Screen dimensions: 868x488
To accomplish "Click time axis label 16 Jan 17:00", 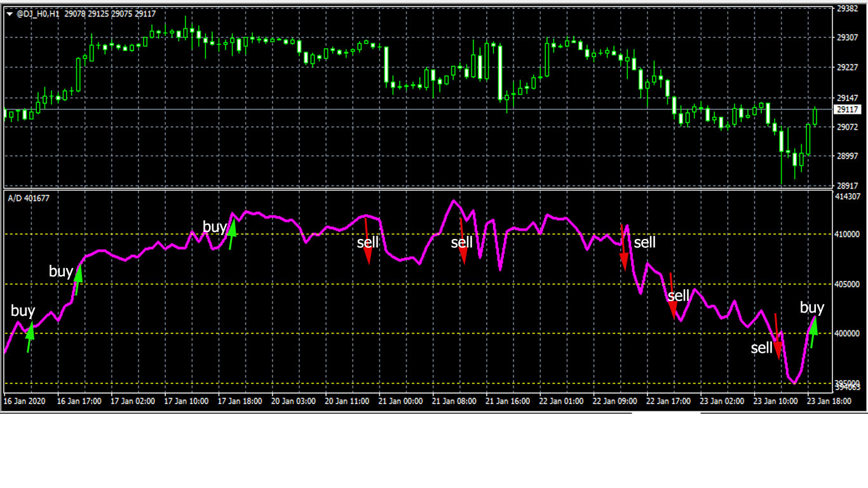I will click(x=80, y=402).
